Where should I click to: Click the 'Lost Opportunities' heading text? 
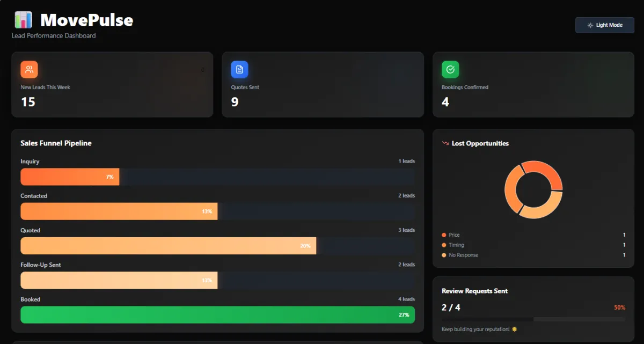(480, 143)
